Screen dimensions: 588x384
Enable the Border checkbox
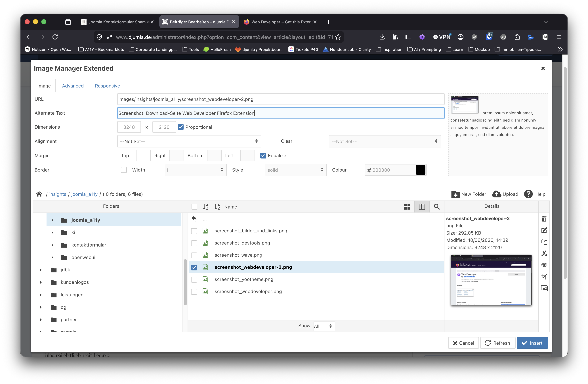124,170
